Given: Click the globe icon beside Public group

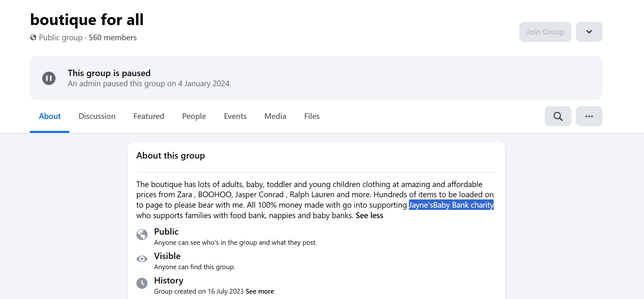Looking at the screenshot, I should [x=33, y=37].
